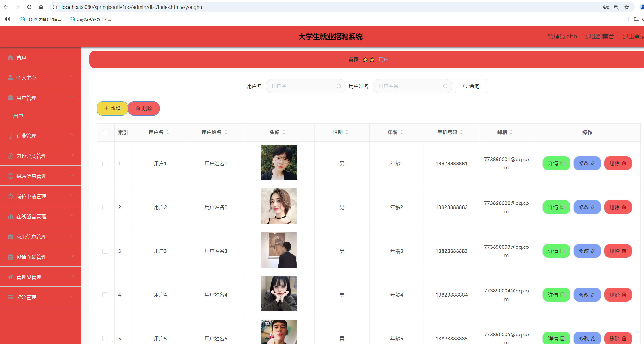Select the 岗位分类管理 compass icon
This screenshot has height=344, width=644.
tap(10, 155)
